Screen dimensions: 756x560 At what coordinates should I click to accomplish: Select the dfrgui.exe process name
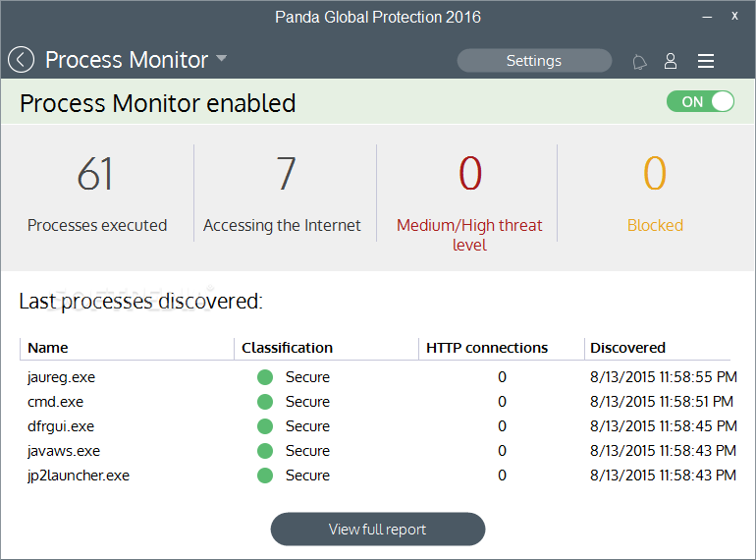[x=61, y=426]
